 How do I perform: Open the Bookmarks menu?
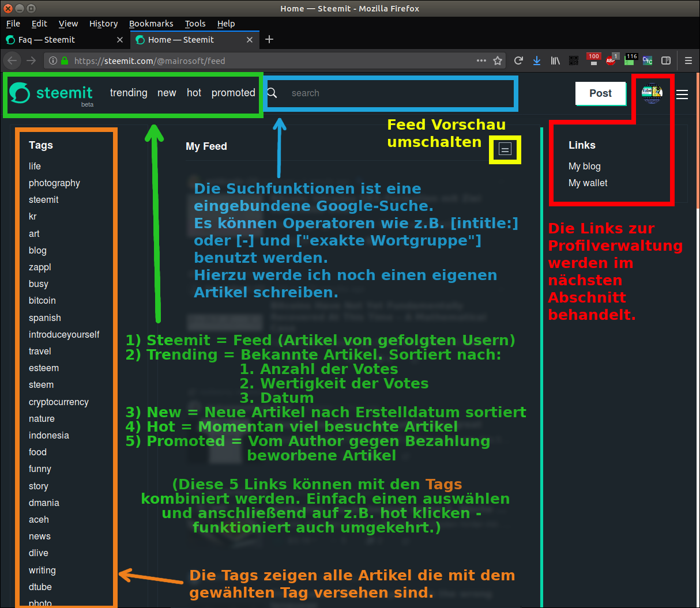coord(151,24)
